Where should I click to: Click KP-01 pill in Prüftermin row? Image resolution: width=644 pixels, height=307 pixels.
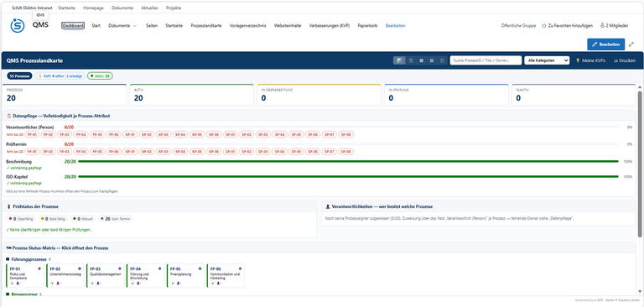pyautogui.click(x=131, y=152)
